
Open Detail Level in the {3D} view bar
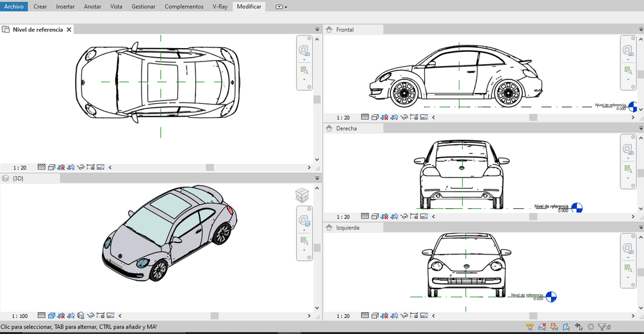click(x=42, y=315)
